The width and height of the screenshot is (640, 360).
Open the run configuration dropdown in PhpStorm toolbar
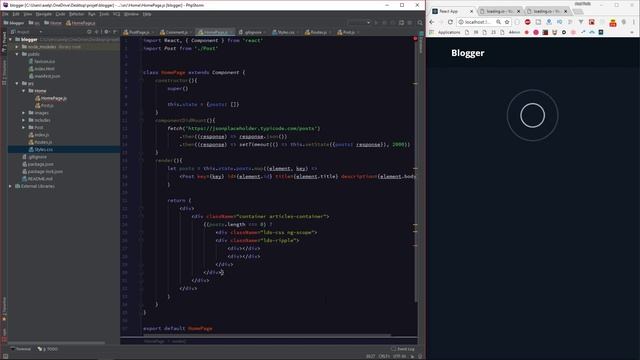(359, 23)
